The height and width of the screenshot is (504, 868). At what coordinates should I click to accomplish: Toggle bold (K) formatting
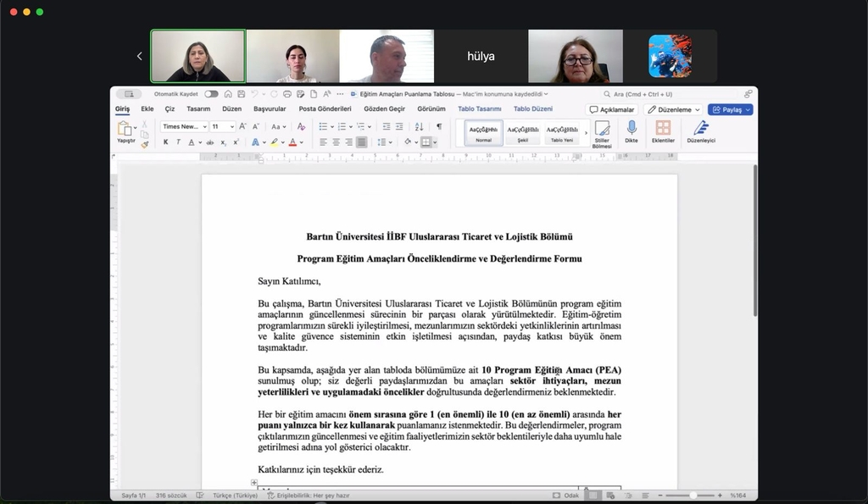[165, 142]
